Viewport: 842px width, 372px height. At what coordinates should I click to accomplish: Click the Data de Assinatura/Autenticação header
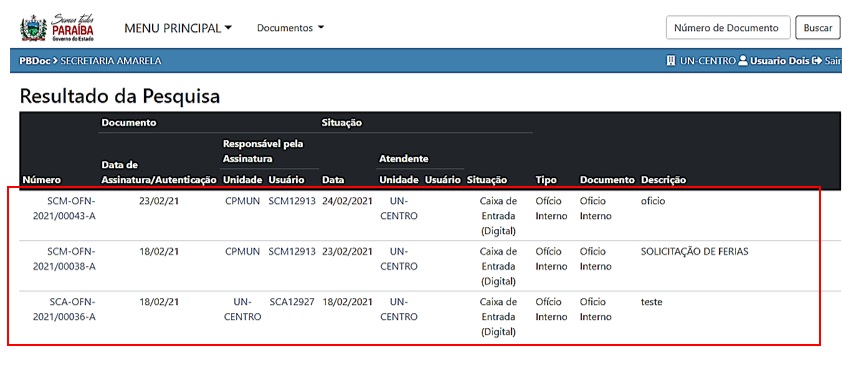click(159, 173)
